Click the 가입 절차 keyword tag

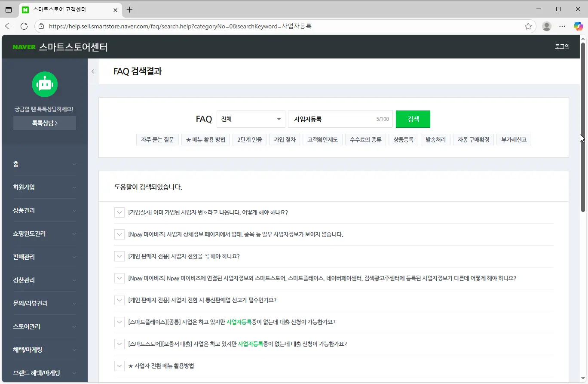pyautogui.click(x=285, y=140)
